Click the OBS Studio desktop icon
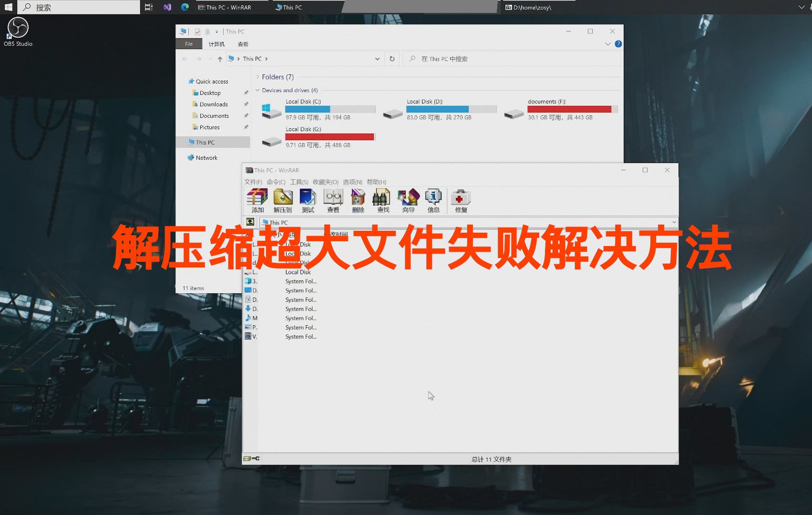 click(18, 32)
